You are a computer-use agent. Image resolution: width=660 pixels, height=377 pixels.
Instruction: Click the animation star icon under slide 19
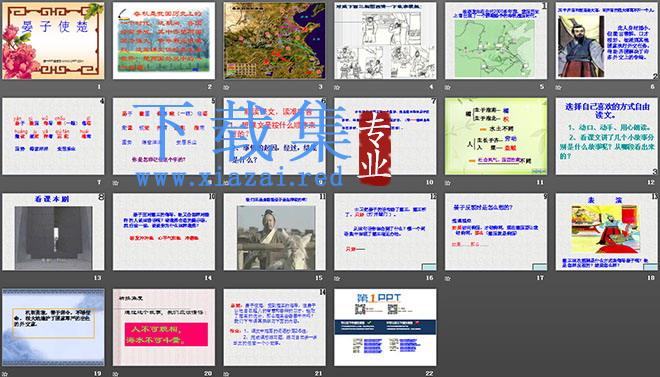pyautogui.click(x=5, y=374)
